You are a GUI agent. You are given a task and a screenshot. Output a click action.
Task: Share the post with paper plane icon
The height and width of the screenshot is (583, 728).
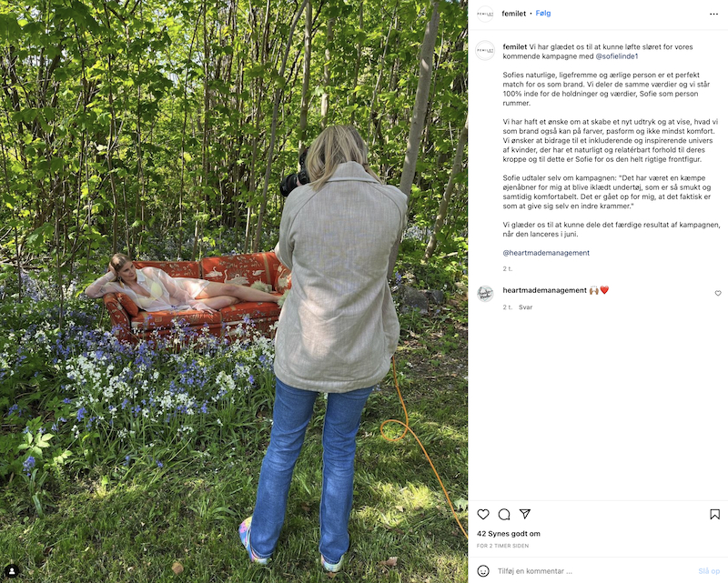[x=525, y=514]
